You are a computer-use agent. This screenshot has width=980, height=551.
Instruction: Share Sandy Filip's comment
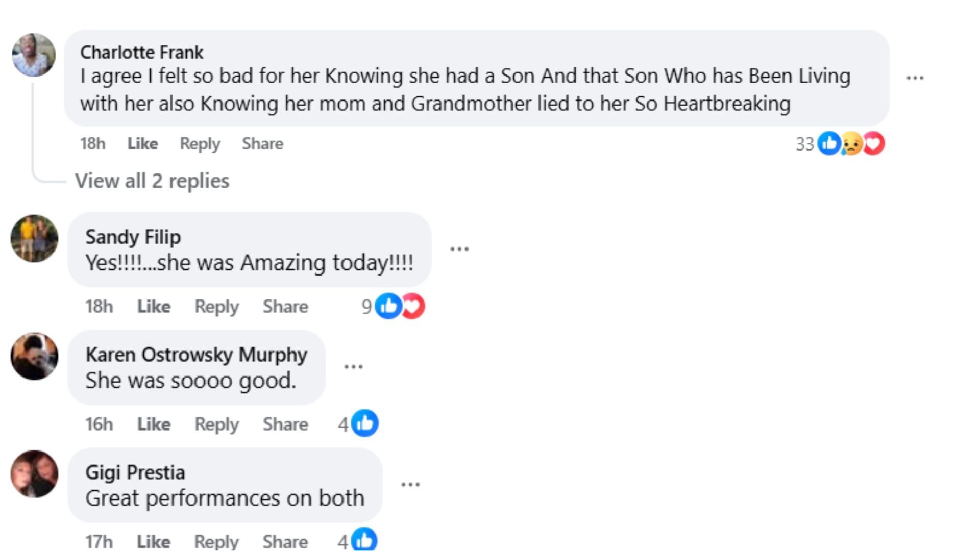[285, 307]
